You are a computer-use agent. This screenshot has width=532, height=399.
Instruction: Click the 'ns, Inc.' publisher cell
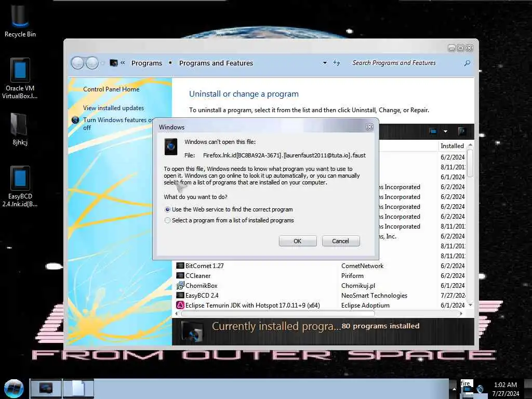tap(388, 236)
